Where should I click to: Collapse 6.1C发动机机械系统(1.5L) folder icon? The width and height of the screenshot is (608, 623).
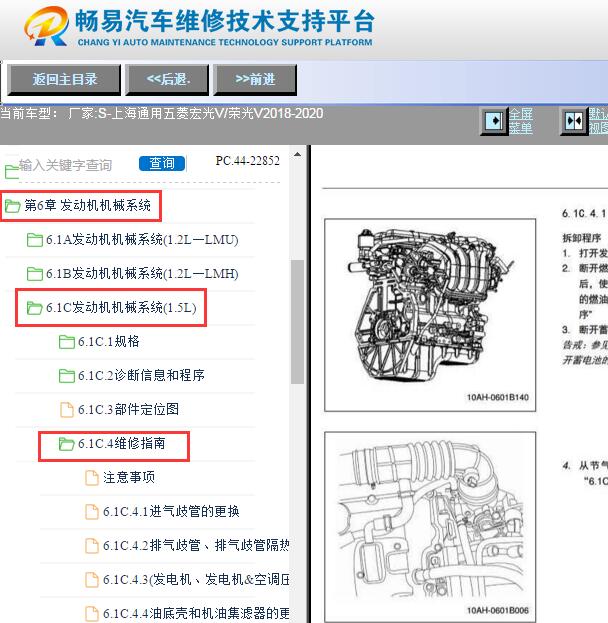(x=35, y=308)
